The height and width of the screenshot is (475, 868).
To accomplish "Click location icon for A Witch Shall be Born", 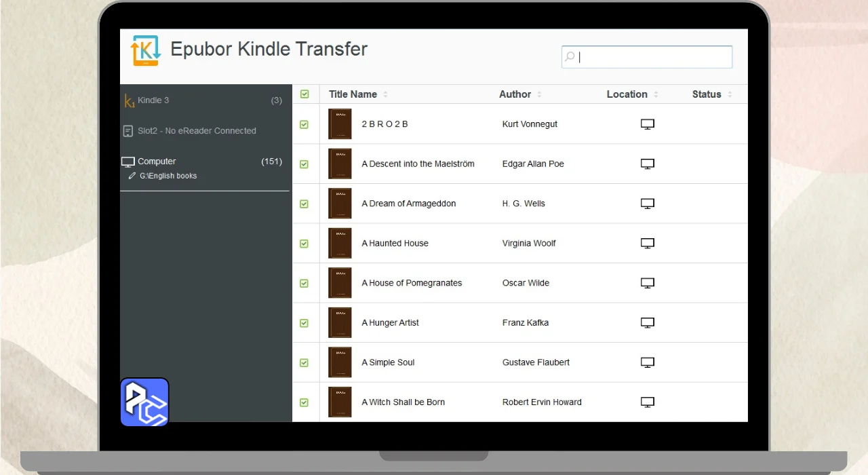I will pyautogui.click(x=648, y=402).
